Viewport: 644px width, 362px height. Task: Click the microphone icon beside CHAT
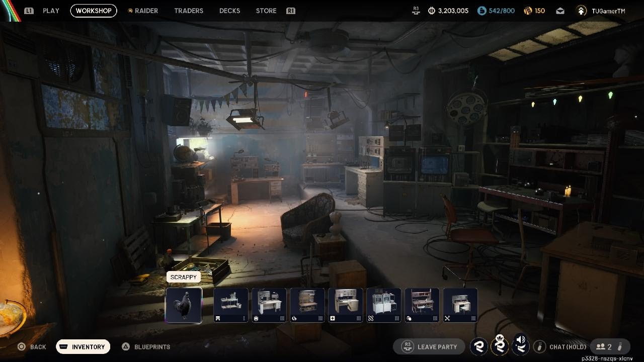point(540,346)
